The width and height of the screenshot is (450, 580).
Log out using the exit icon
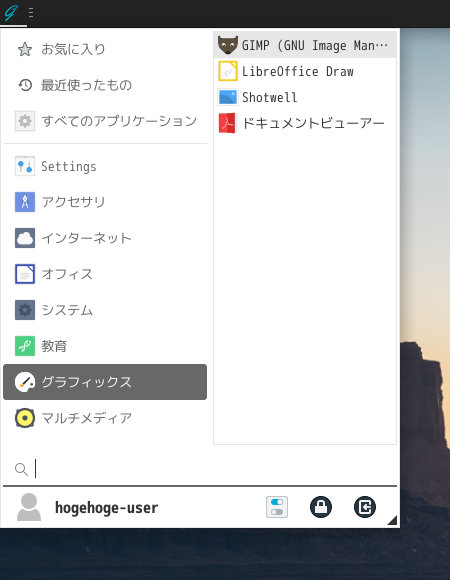point(365,507)
